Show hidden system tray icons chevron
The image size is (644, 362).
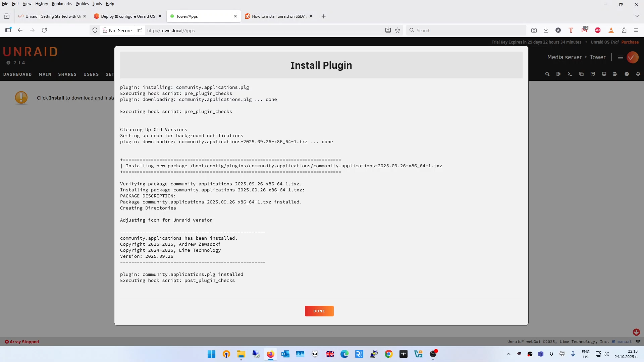tap(508, 354)
